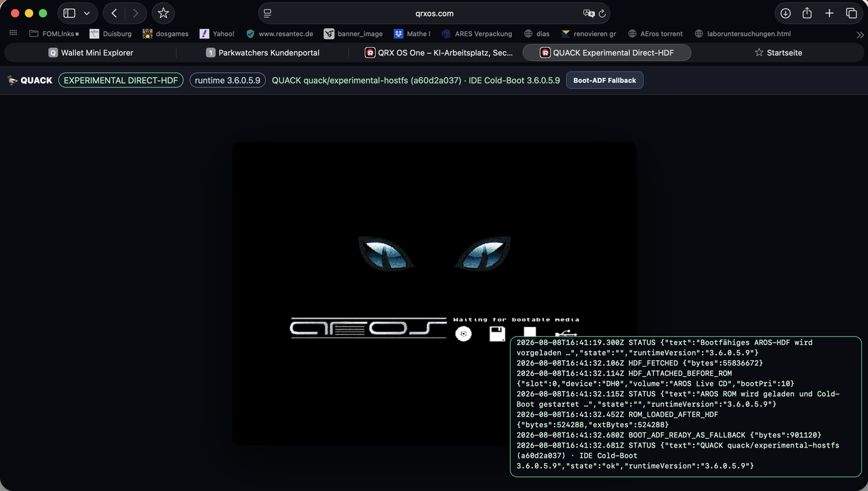Click the HDF_ATTACHED_BEFORE_ROM log entry

[x=655, y=378]
